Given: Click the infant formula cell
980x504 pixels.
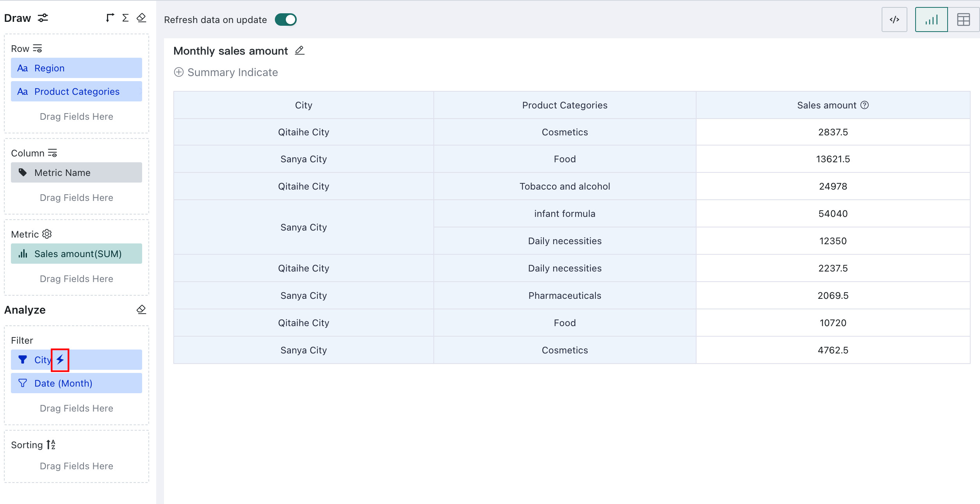Looking at the screenshot, I should (565, 214).
